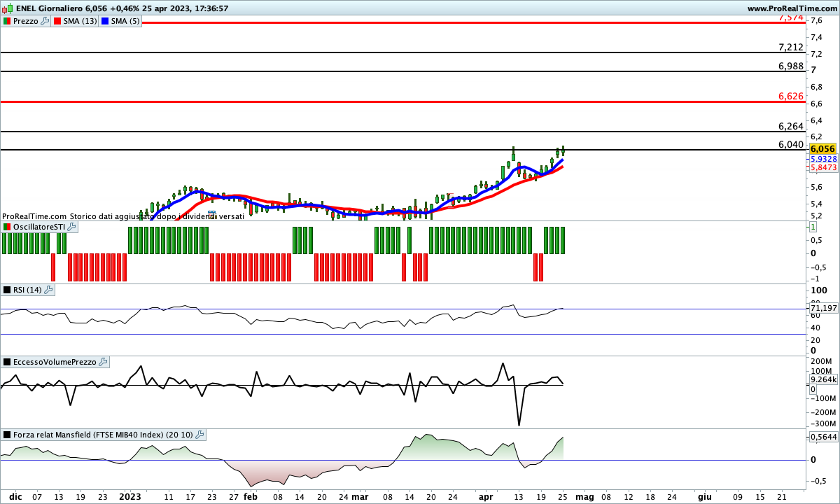Viewport: 840px width, 504px height.
Task: Click the black OscillatoreSTI color square
Action: click(x=7, y=227)
